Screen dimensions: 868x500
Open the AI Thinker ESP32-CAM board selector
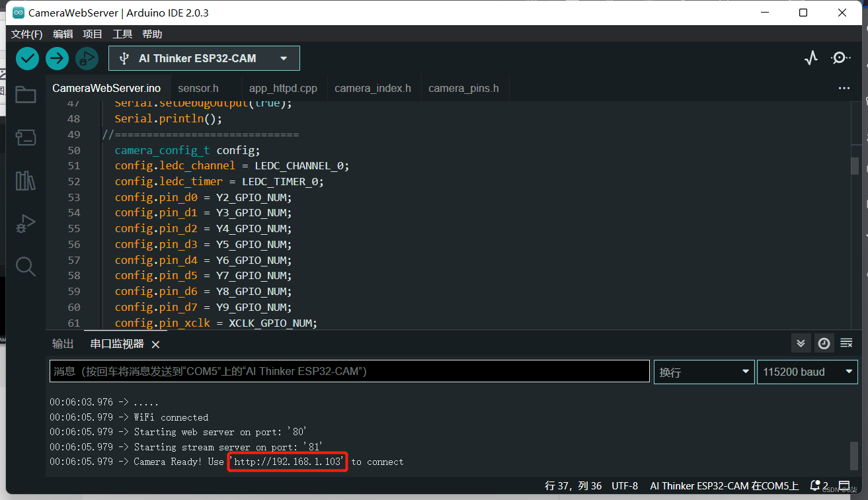pyautogui.click(x=204, y=58)
